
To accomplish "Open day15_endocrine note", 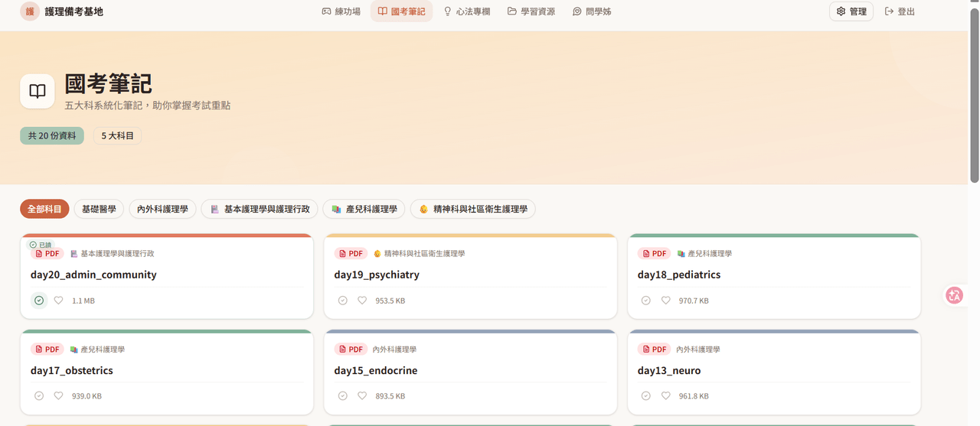I will coord(376,370).
